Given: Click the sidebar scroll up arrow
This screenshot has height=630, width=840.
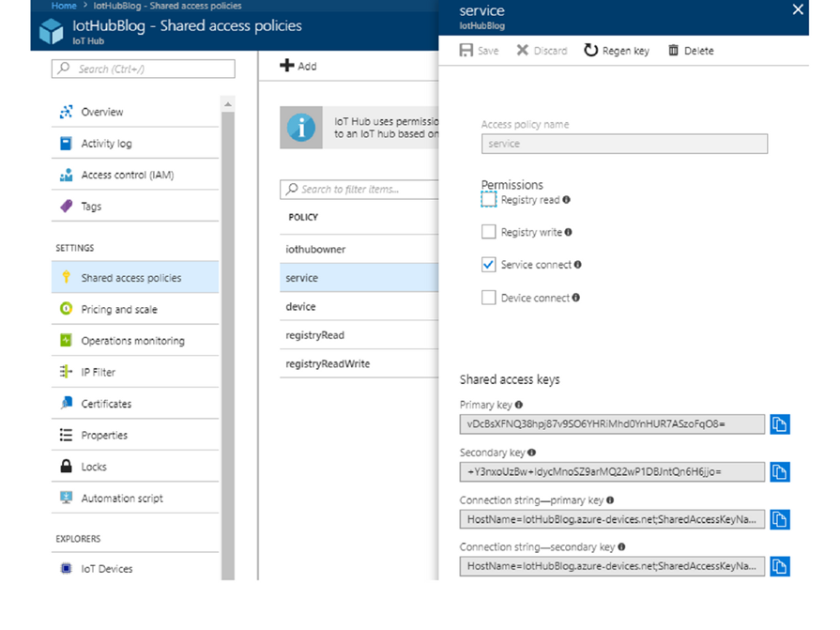Looking at the screenshot, I should point(228,104).
